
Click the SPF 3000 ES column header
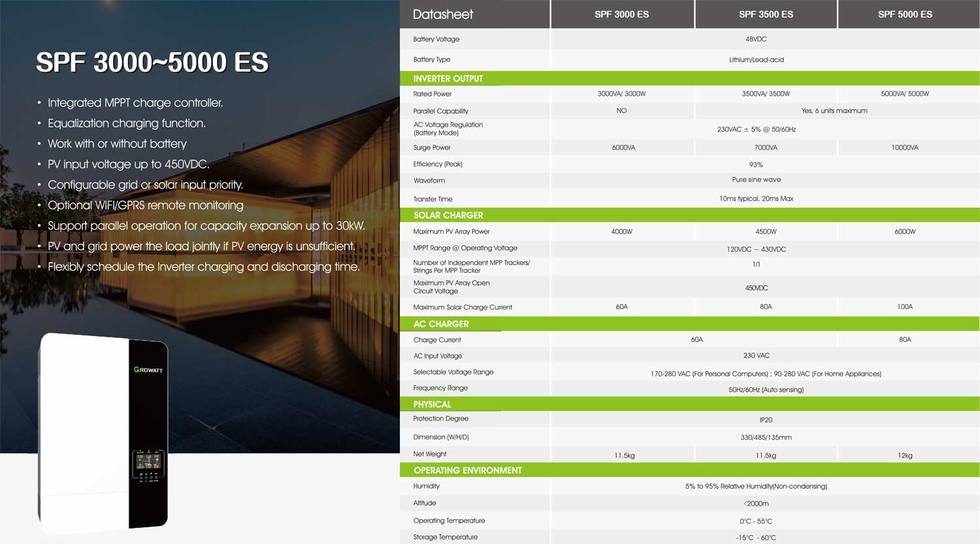click(621, 14)
